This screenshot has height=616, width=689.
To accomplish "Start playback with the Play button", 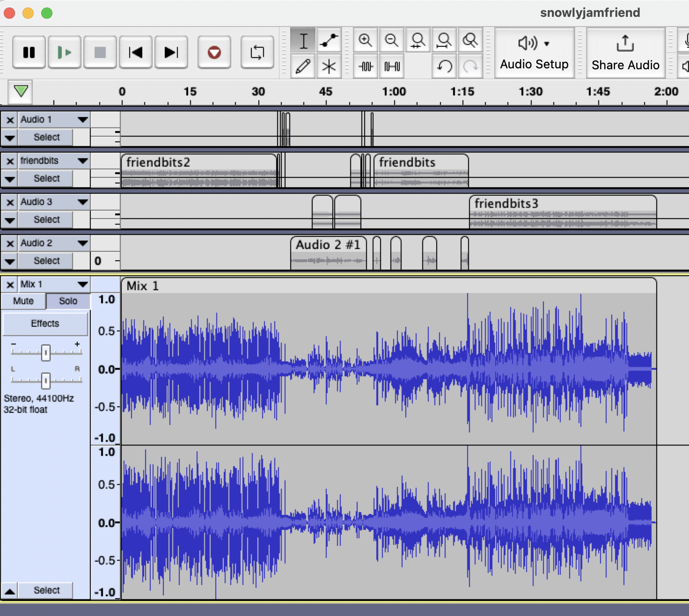I will click(65, 52).
